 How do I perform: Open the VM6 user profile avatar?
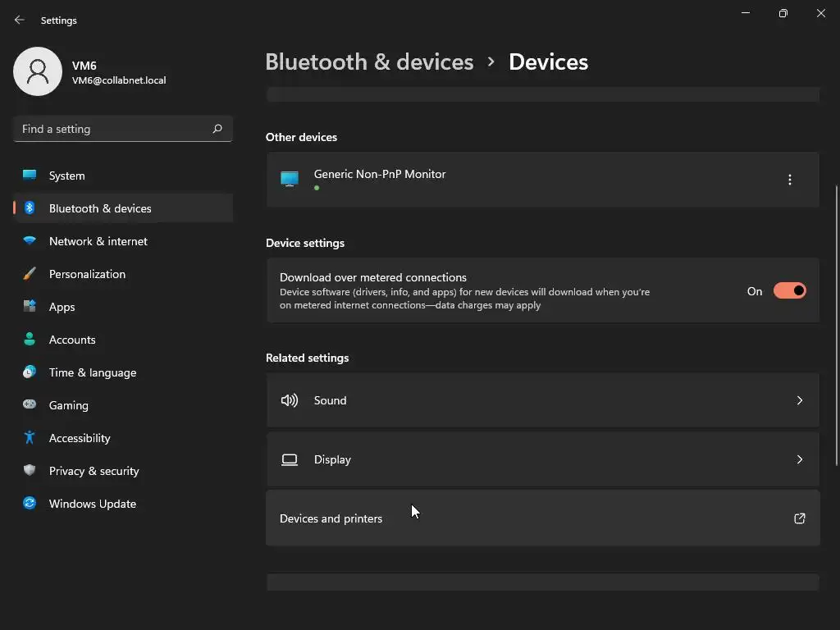38,71
